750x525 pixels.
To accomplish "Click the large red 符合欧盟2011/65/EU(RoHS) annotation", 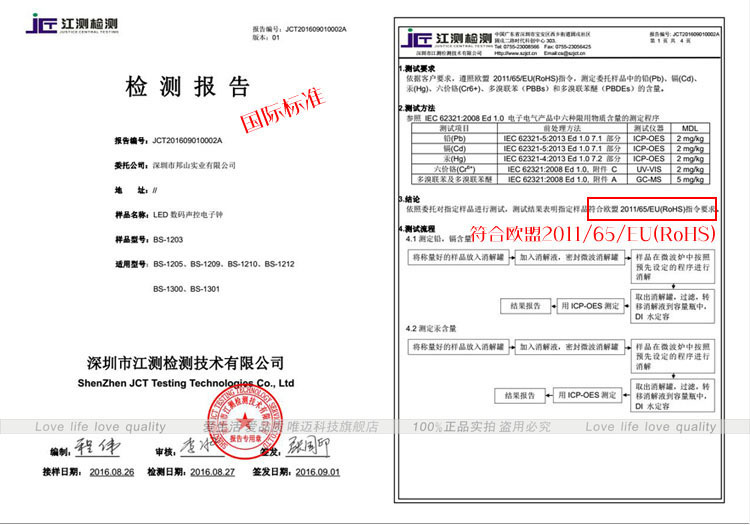I will pyautogui.click(x=593, y=234).
